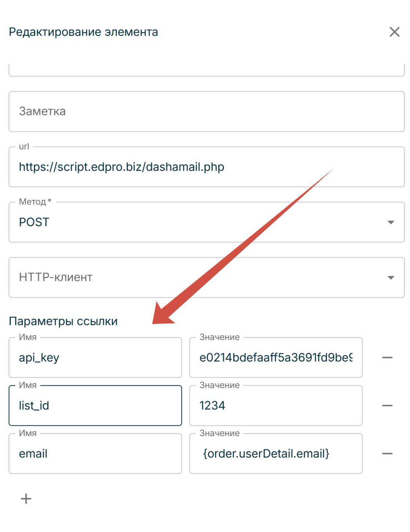Image resolution: width=410 pixels, height=532 pixels.
Task: Click the email name field
Action: tap(95, 454)
